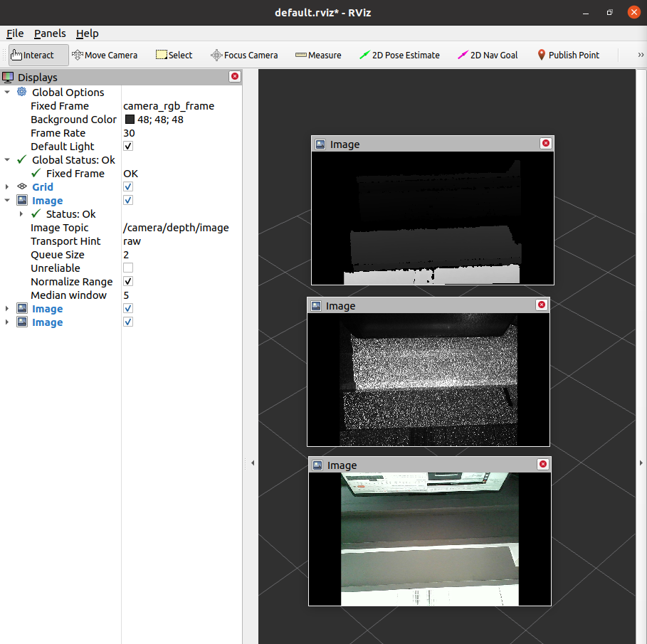Uncheck the expanded Image display checkbox
647x644 pixels.
pos(128,200)
